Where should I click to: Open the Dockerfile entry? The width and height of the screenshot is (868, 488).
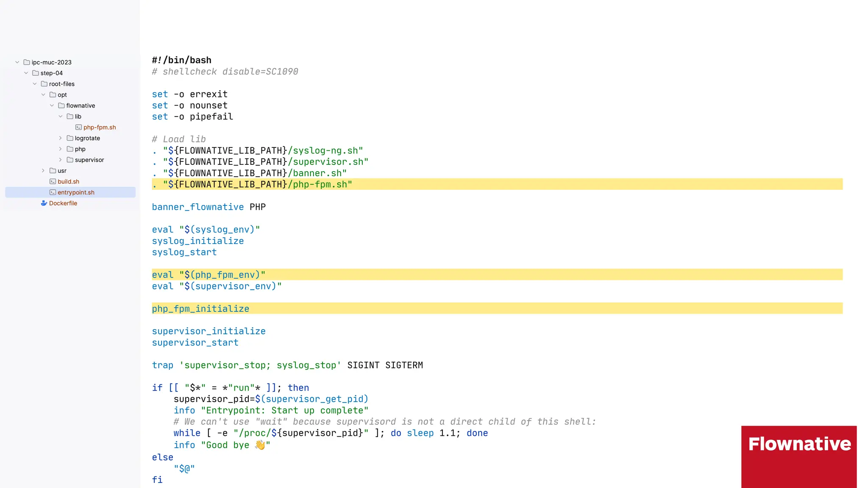pos(63,203)
